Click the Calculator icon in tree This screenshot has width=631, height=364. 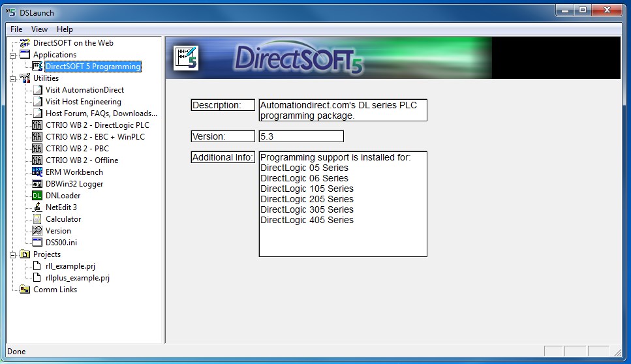[x=37, y=219]
